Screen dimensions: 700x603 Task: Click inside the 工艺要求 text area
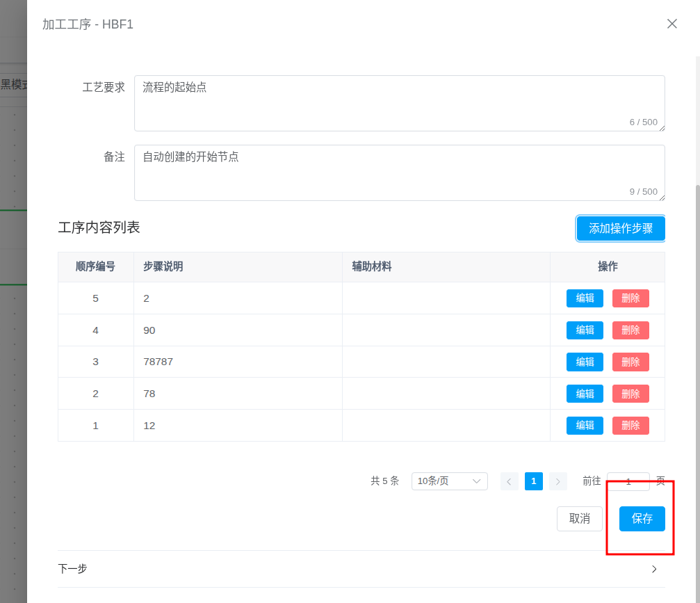pyautogui.click(x=400, y=101)
